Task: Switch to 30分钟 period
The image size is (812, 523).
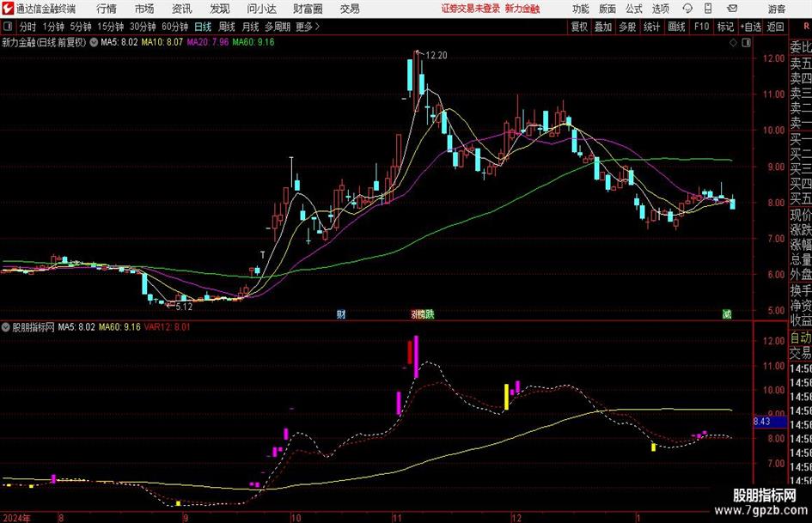Action: point(143,27)
